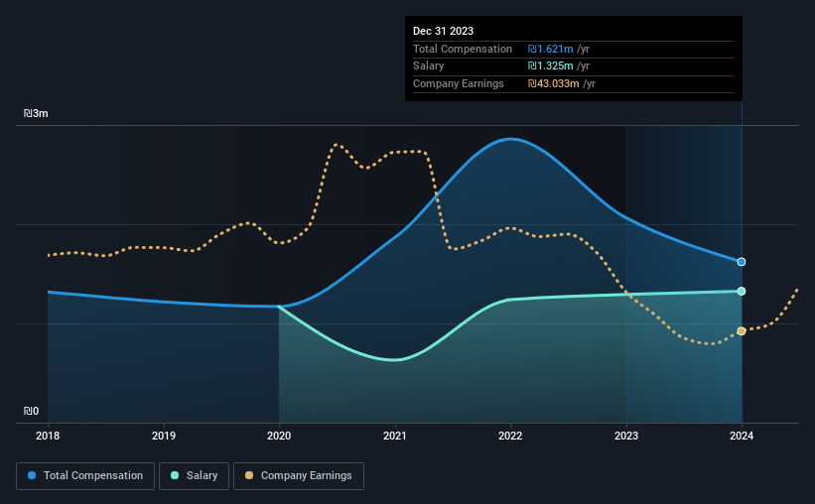
Task: Click the teal dot in Salary legend
Action: tap(175, 475)
